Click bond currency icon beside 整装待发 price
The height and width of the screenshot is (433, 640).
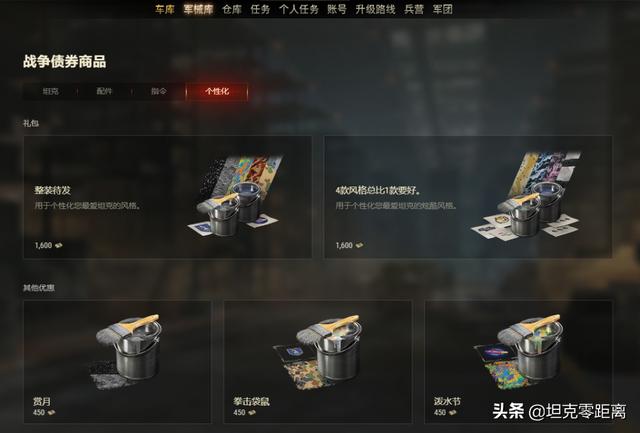tap(59, 245)
